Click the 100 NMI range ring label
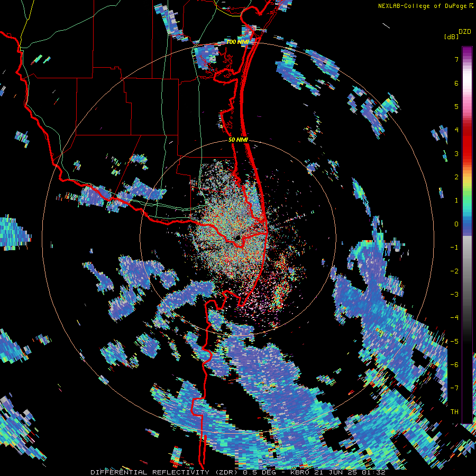This screenshot has height=476, width=476. [x=237, y=42]
